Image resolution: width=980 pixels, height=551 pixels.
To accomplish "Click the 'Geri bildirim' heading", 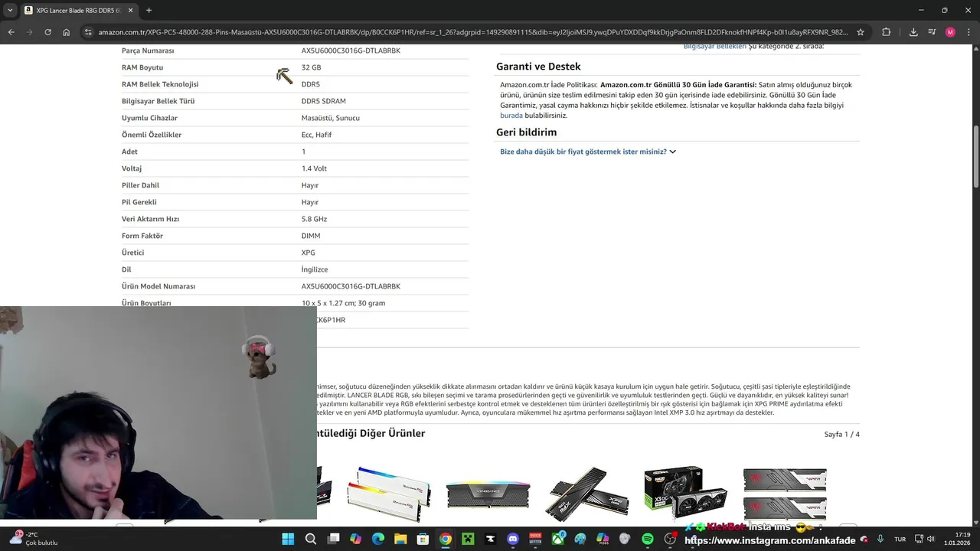I will 526,132.
